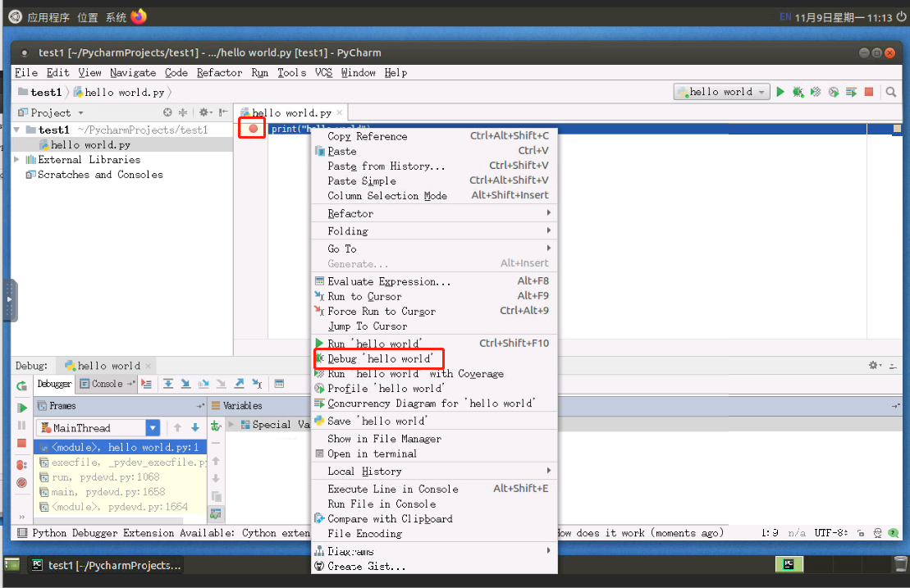Open the 'hello world' run configuration dropdown
This screenshot has width=910, height=588.
click(x=722, y=92)
